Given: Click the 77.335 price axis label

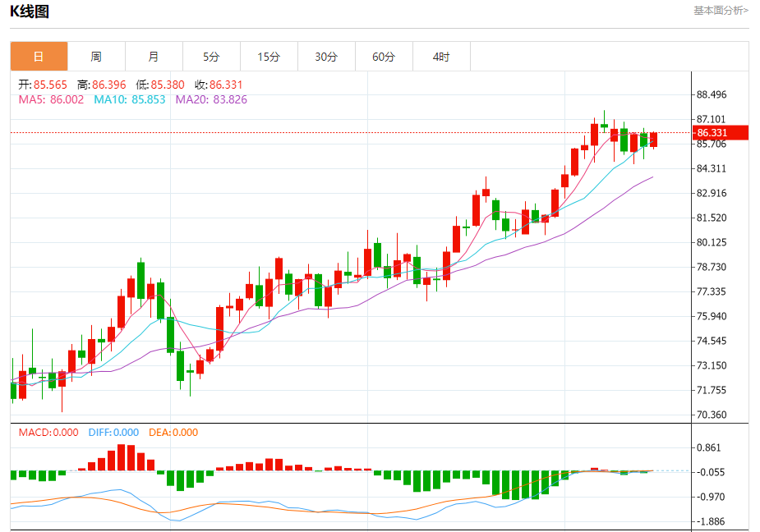Looking at the screenshot, I should click(712, 291).
